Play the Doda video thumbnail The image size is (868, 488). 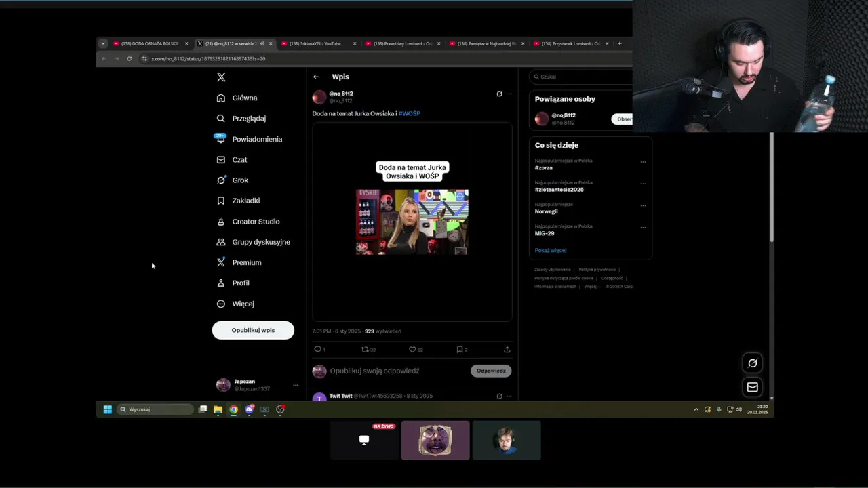tap(412, 222)
